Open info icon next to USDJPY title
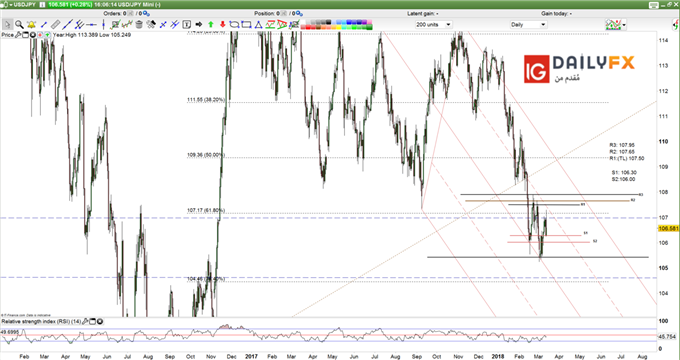This screenshot has width=680, height=360. tap(42, 4)
